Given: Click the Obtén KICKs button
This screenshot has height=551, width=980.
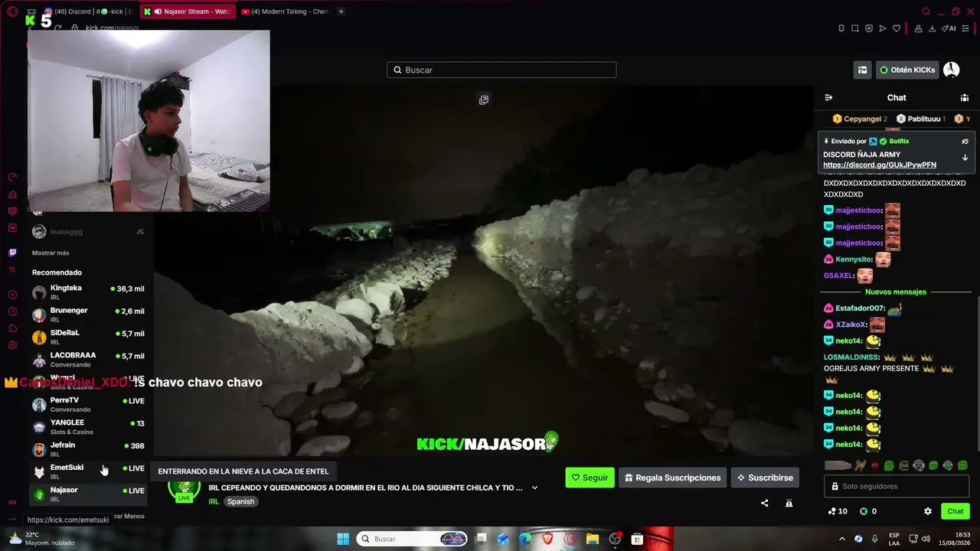Looking at the screenshot, I should click(x=907, y=70).
